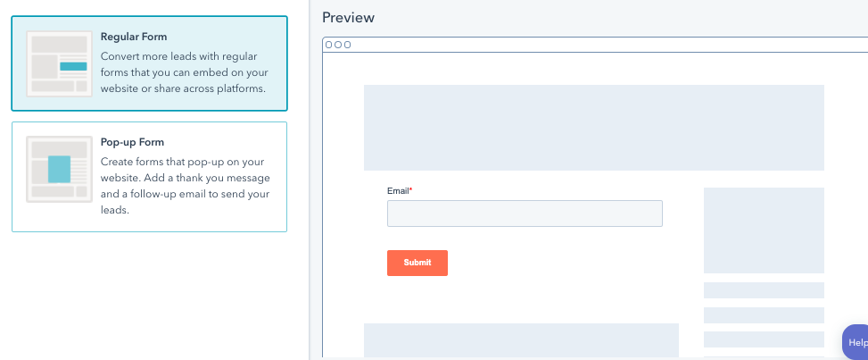Click middle circle in preview browser bar
Viewport: 868px width, 360px height.
coord(338,45)
